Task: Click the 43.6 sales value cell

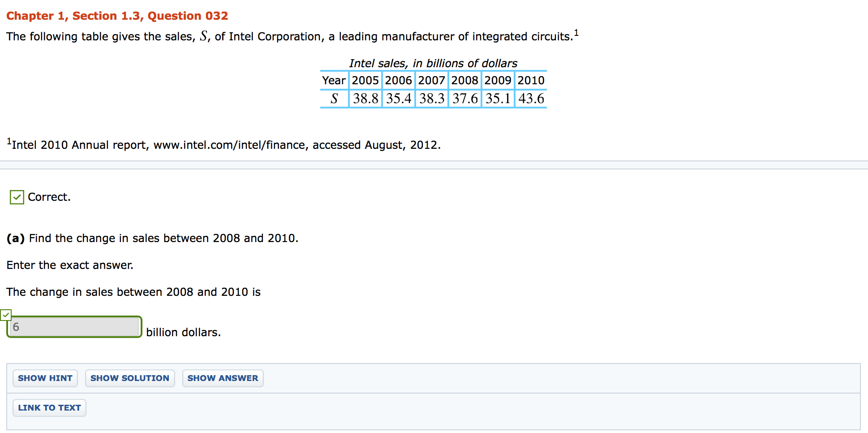Action: pyautogui.click(x=531, y=99)
